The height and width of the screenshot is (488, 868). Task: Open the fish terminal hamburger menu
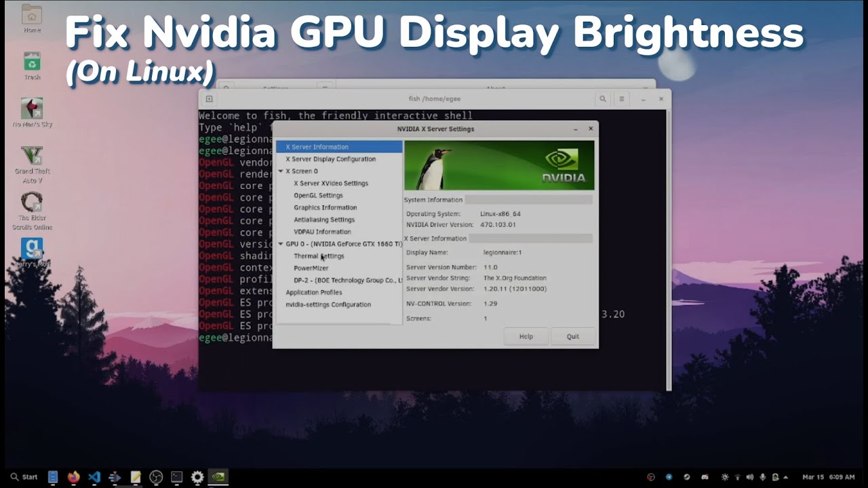click(x=621, y=99)
